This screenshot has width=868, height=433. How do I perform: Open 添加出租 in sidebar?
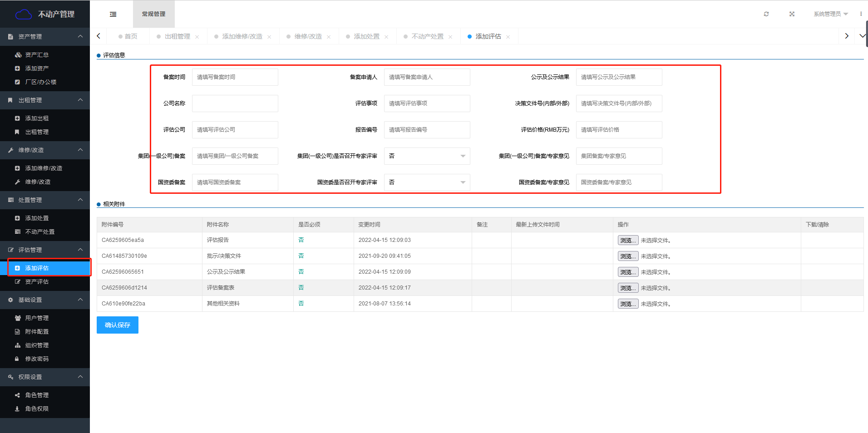(x=45, y=118)
